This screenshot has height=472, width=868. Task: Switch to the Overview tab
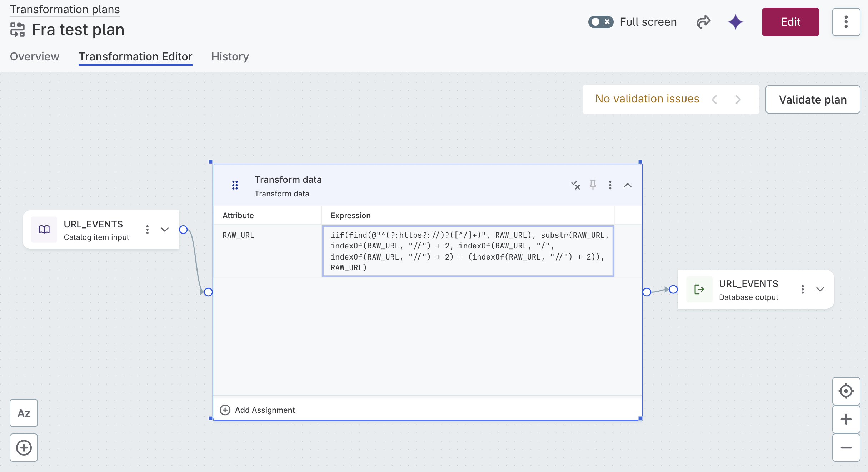pos(35,56)
